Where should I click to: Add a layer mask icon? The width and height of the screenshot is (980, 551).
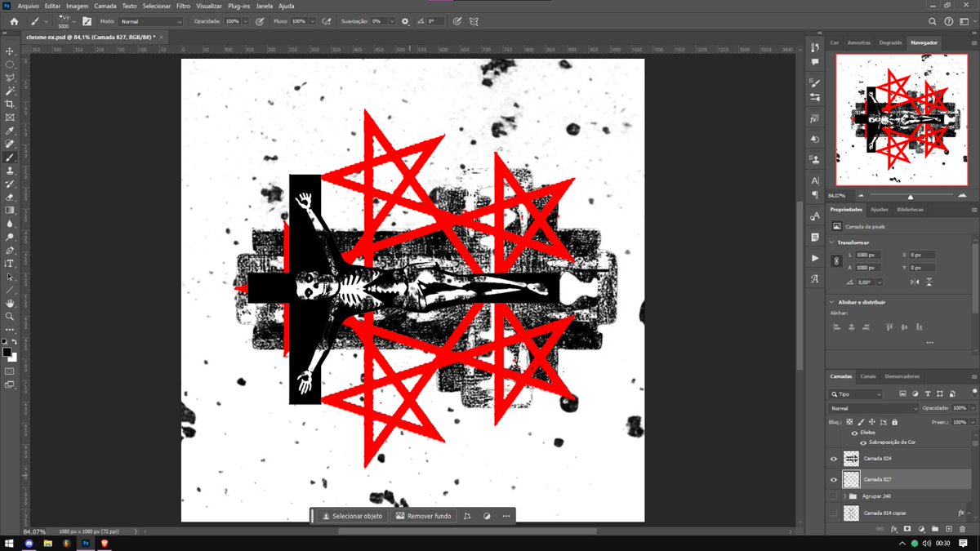(907, 529)
